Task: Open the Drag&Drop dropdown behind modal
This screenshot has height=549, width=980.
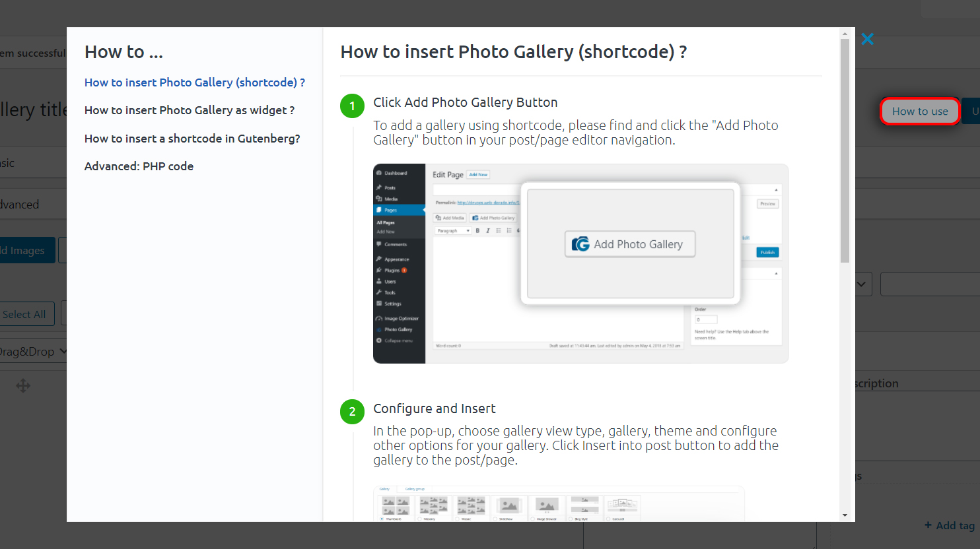Action: [33, 352]
